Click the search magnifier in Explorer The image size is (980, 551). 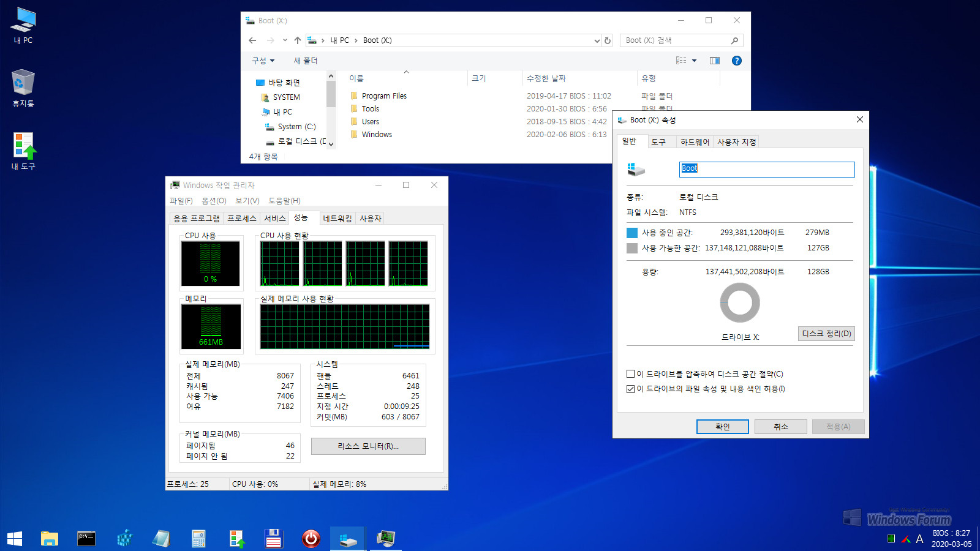[734, 40]
